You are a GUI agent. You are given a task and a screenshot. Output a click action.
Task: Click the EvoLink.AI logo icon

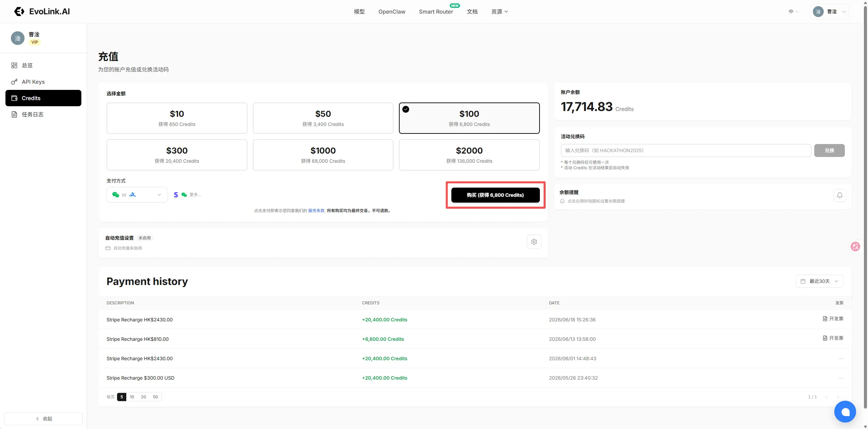coord(19,12)
